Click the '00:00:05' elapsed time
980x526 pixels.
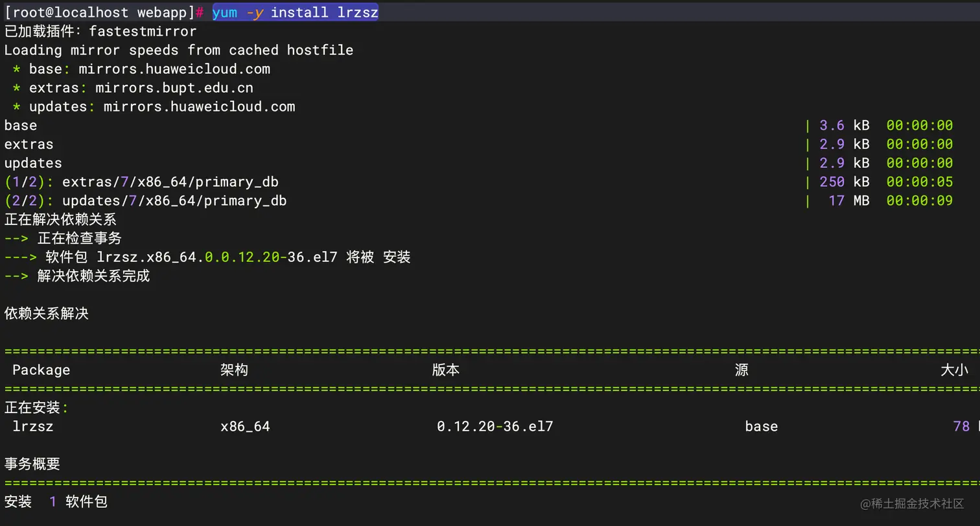[x=920, y=182]
